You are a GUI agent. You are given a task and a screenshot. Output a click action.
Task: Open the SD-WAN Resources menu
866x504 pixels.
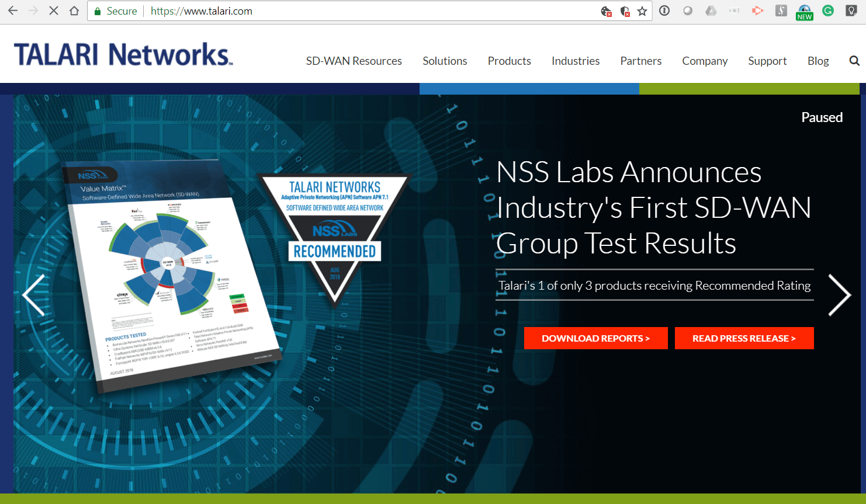pos(354,61)
